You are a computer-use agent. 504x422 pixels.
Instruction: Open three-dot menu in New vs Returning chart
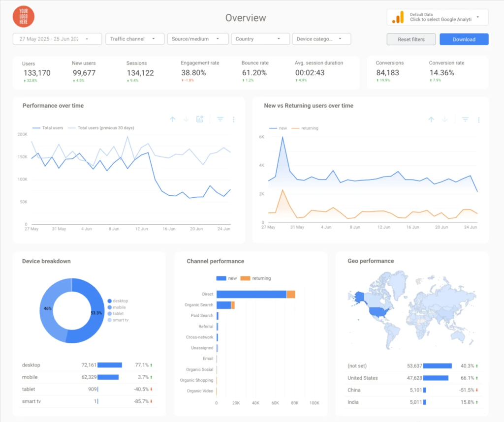point(478,120)
